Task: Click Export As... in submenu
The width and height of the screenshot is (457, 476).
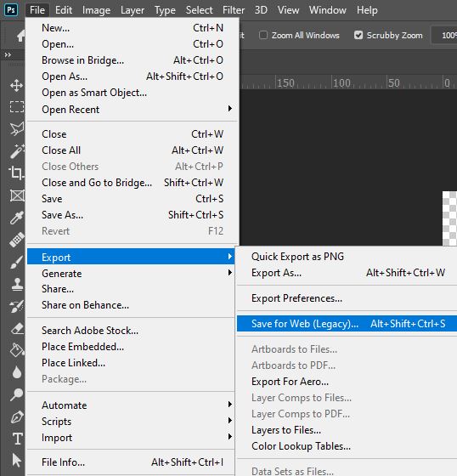Action: pos(347,273)
